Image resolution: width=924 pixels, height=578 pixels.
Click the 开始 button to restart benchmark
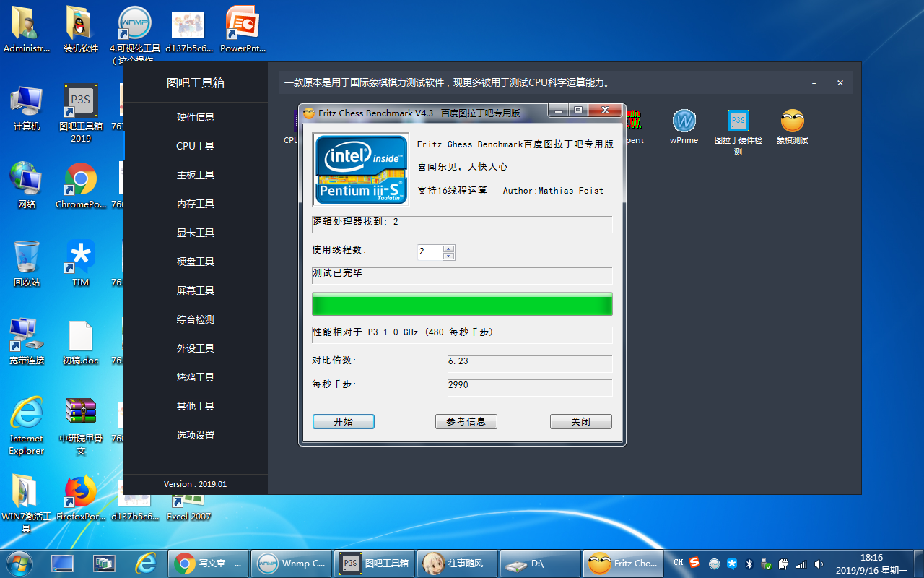[x=344, y=421]
